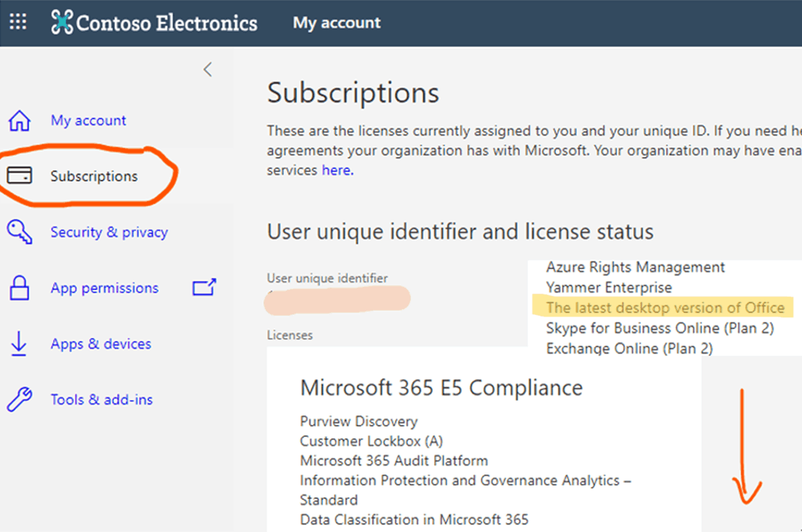This screenshot has height=532, width=802.
Task: Click the Microsoft 365 E5 Compliance heading
Action: tap(441, 387)
